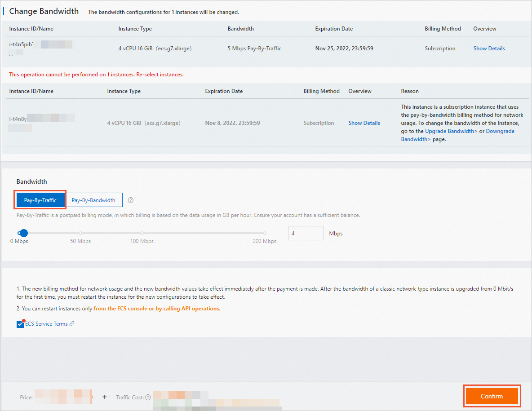Viewport: 532px width, 411px height.
Task: Open the ECS Service Terms external link icon
Action: pos(72,323)
